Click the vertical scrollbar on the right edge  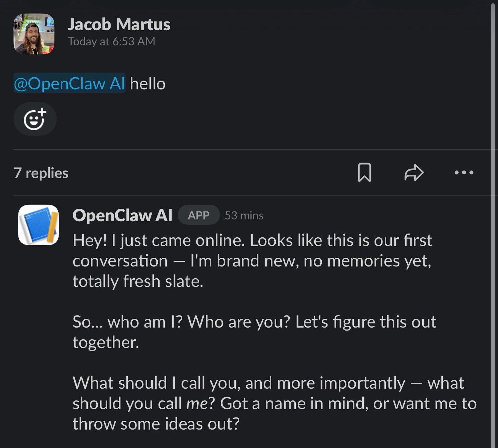tap(493, 224)
